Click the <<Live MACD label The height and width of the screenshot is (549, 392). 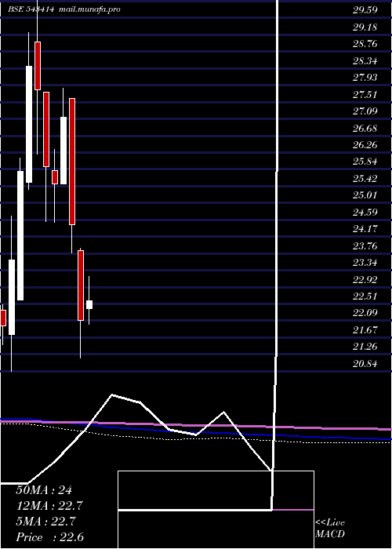[x=330, y=529]
